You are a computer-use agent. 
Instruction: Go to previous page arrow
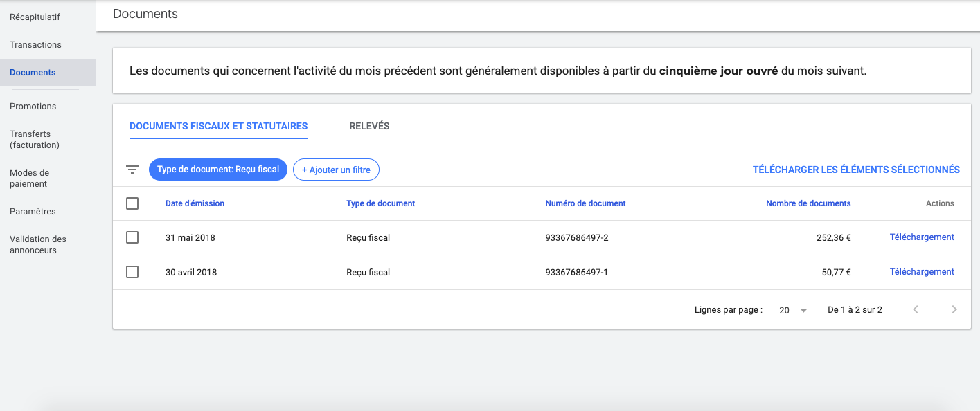tap(915, 310)
